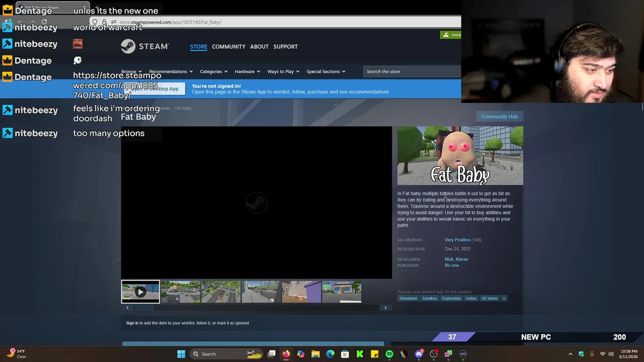Screen dimensions: 644x362
Task: Click the taskbar clock showing 10:58 PM
Action: pyautogui.click(x=629, y=354)
